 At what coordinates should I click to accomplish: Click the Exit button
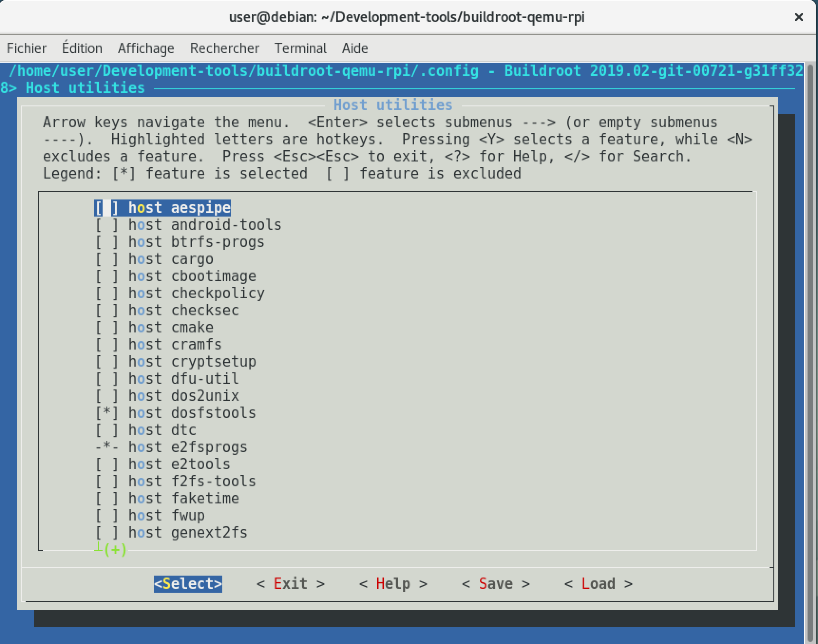291,584
